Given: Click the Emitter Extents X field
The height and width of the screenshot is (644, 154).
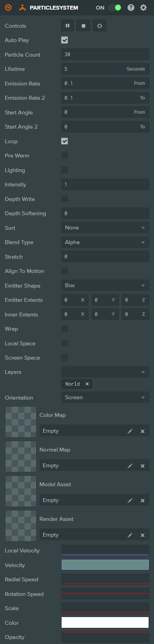Looking at the screenshot, I should [75, 300].
